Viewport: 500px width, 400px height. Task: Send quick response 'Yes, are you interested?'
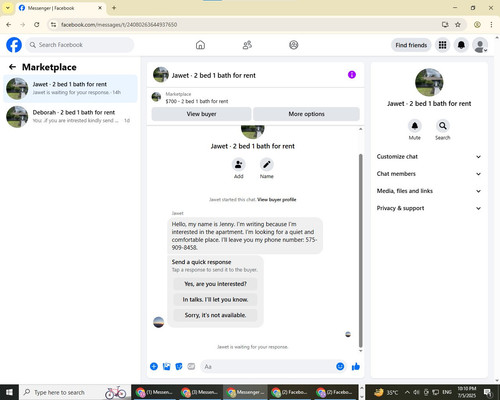(x=215, y=284)
